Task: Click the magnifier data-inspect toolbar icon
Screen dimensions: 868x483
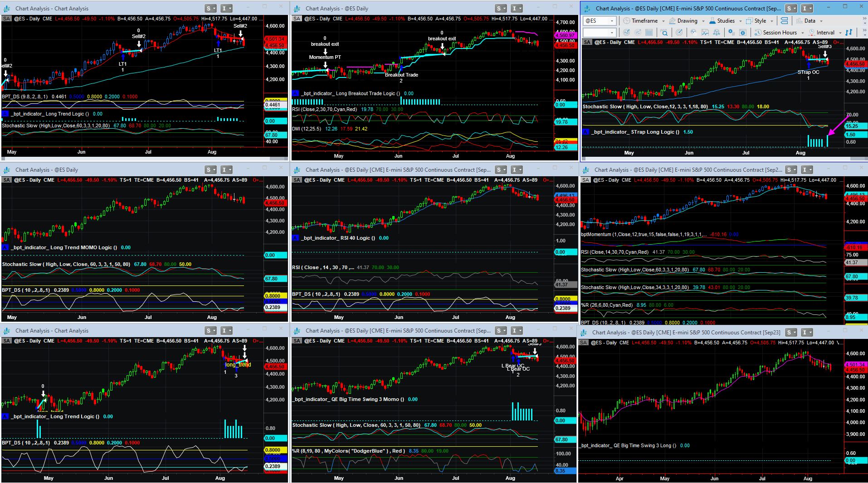Action: 664,33
